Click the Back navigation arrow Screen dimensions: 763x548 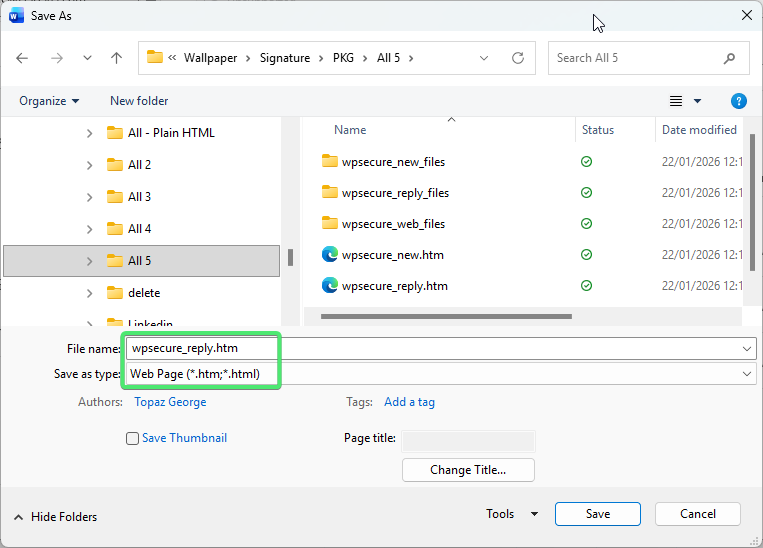coord(22,58)
